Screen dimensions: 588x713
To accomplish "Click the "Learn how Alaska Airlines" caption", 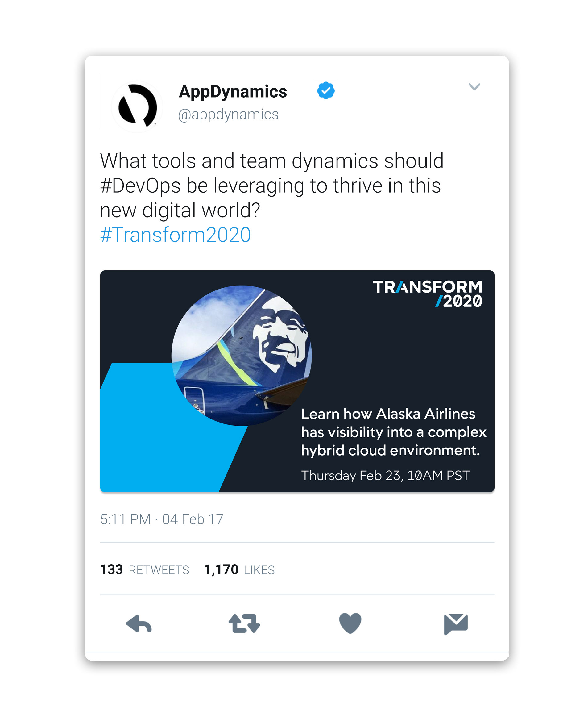I will [388, 414].
